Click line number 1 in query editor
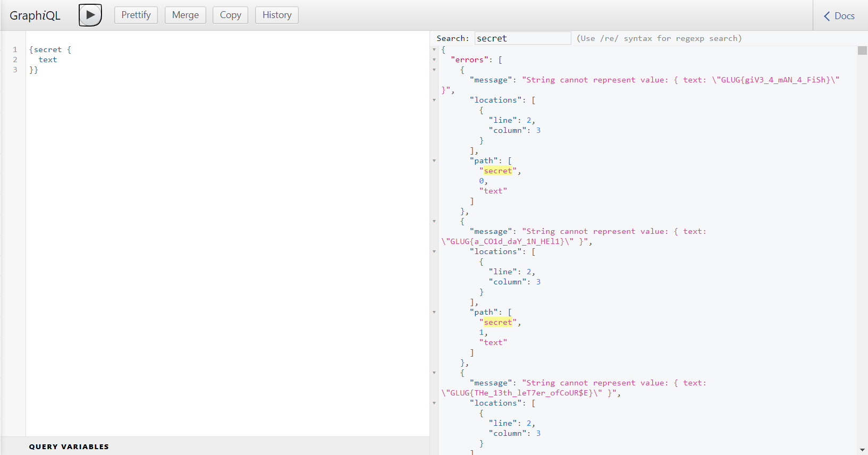Image resolution: width=868 pixels, height=455 pixels. click(15, 49)
